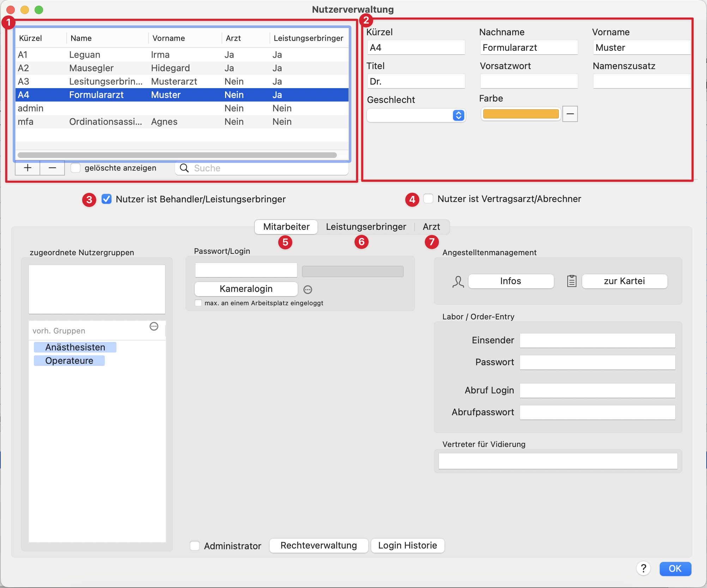The width and height of the screenshot is (707, 588).
Task: Switch to the Mitarbeiter tab
Action: [x=286, y=227]
